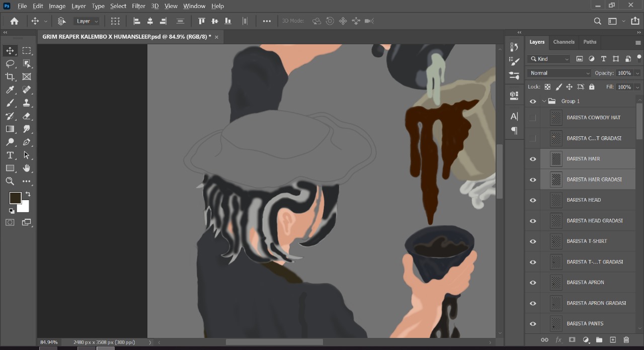
Task: Collapse the Group 1 folder
Action: (544, 101)
